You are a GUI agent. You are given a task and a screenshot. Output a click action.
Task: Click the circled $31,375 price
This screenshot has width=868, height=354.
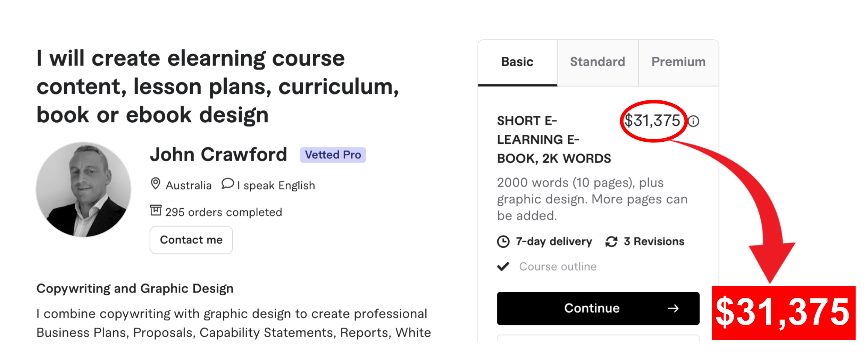[x=652, y=121]
